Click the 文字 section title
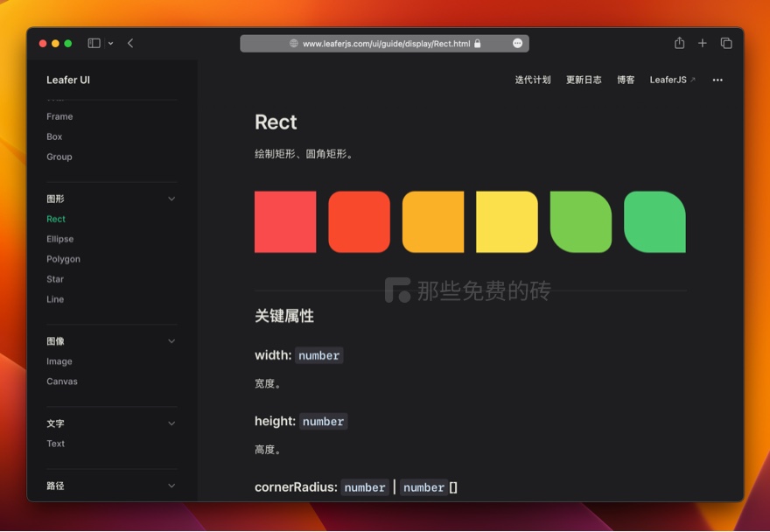Image resolution: width=770 pixels, height=532 pixels. [55, 423]
